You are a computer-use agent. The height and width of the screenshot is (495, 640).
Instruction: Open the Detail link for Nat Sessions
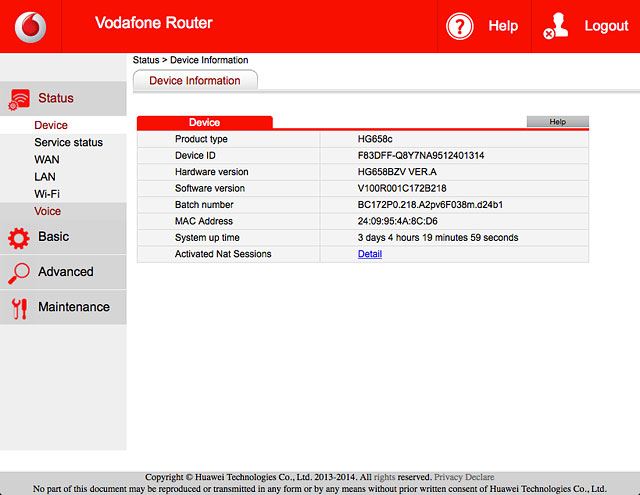(370, 254)
